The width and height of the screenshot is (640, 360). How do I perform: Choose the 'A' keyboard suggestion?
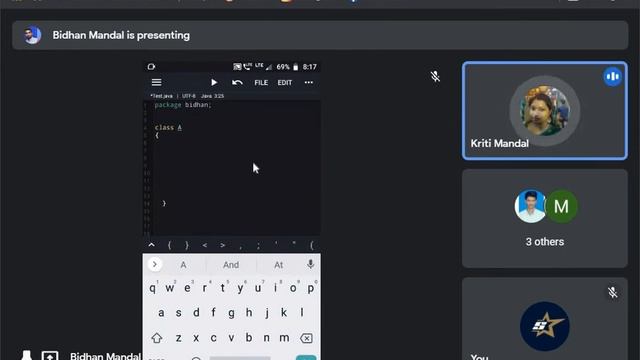point(183,265)
